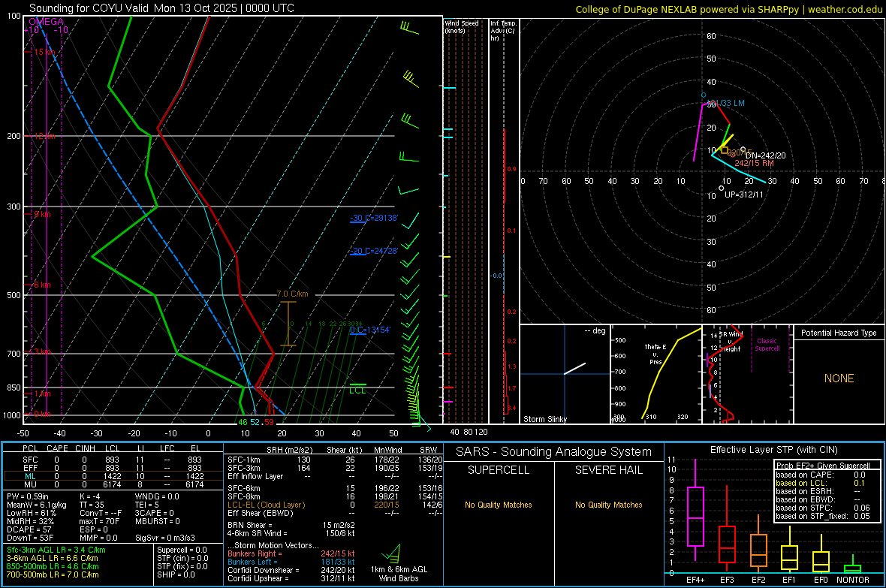Select the EFF parcel row

(113, 468)
